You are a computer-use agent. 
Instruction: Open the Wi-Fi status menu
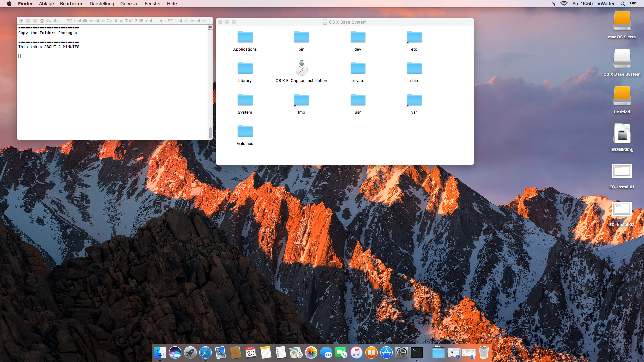click(564, 4)
